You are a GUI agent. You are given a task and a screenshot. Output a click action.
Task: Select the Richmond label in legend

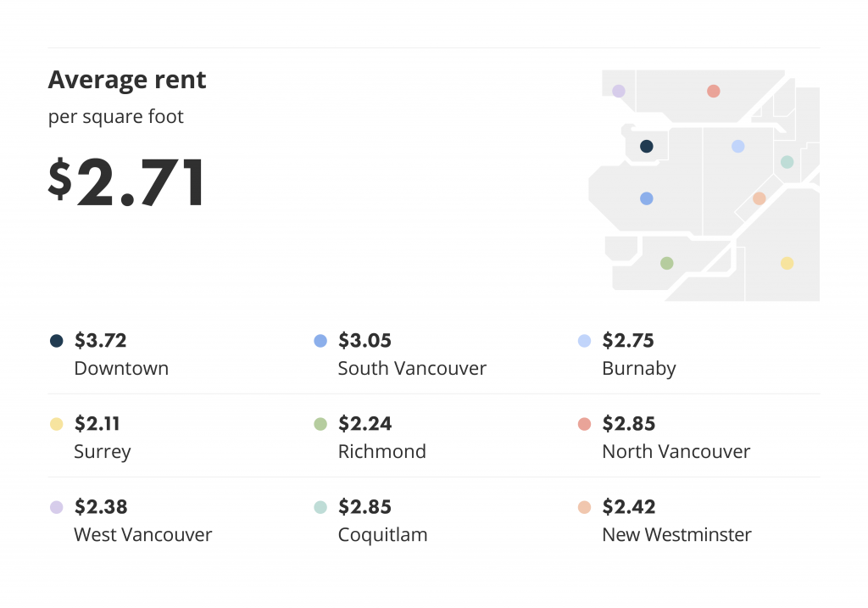point(382,451)
